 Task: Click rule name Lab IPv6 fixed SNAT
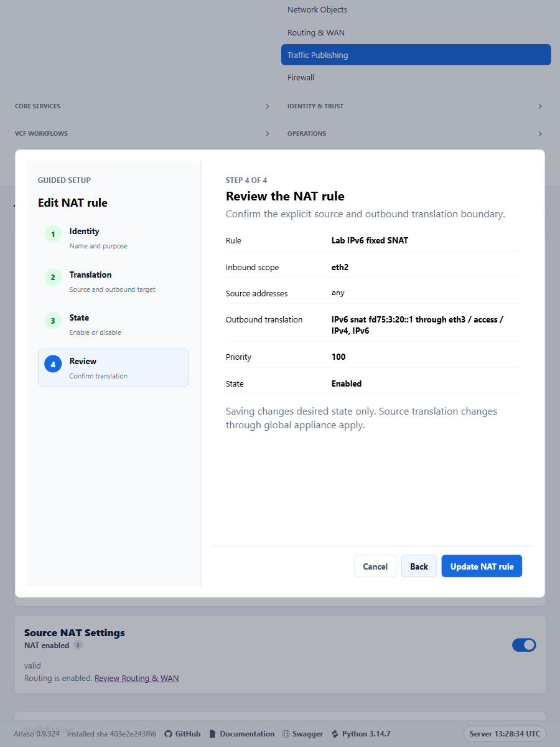[x=370, y=240]
